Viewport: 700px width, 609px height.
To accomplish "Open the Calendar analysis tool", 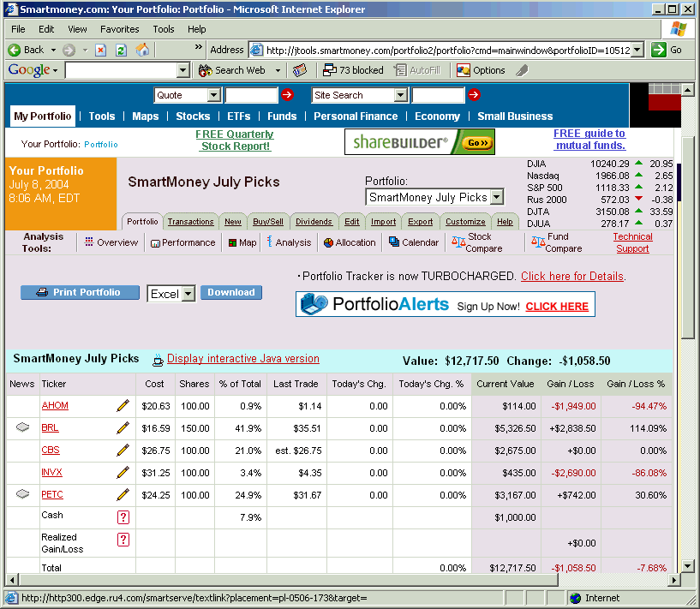I will 413,242.
